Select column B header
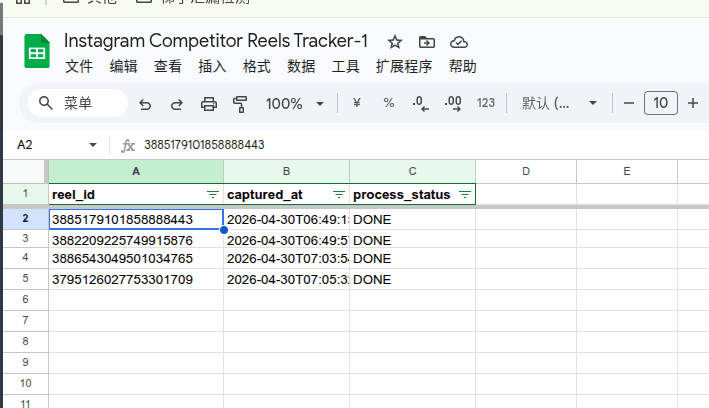This screenshot has height=408, width=709. point(286,171)
